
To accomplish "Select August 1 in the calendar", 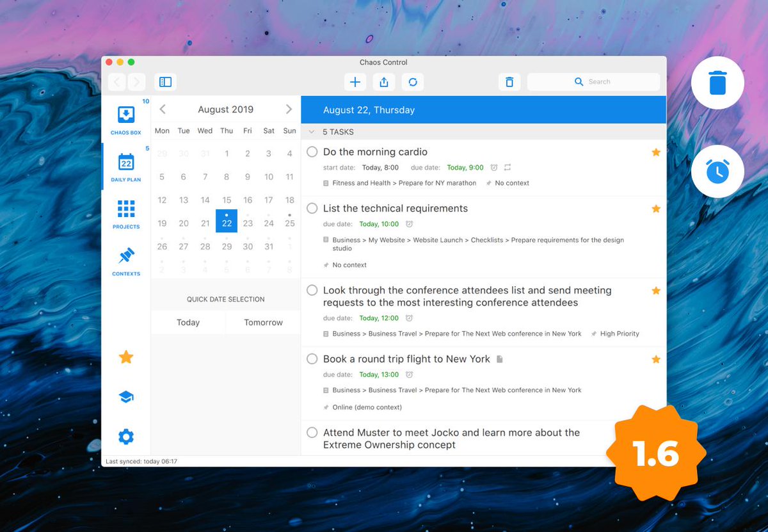I will 227,154.
